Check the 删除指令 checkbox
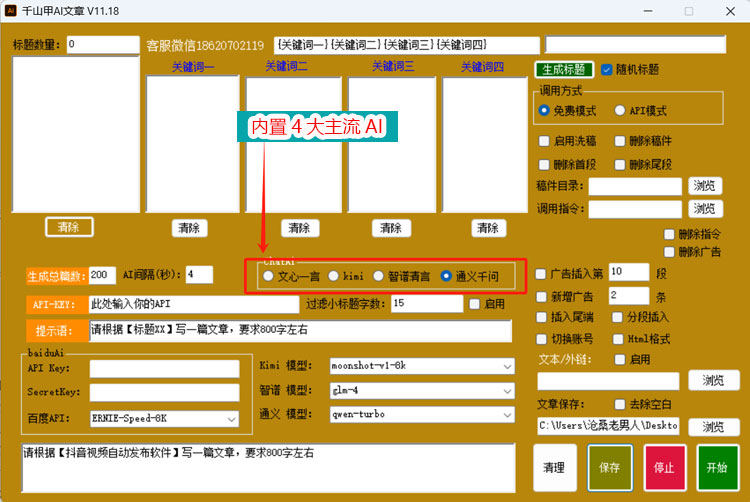This screenshot has height=502, width=750. (669, 234)
